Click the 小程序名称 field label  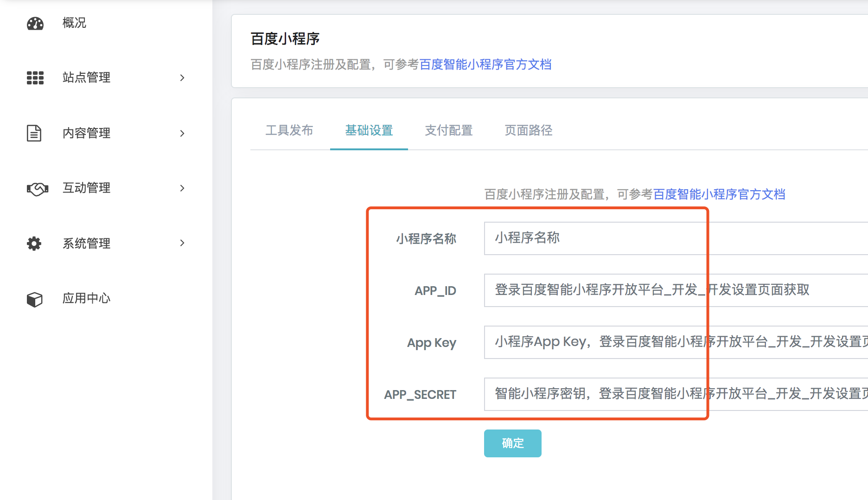[x=426, y=239]
